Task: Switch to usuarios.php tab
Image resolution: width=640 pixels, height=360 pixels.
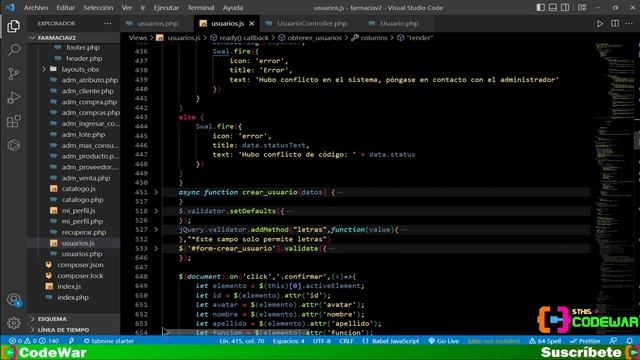Action: coord(158,24)
